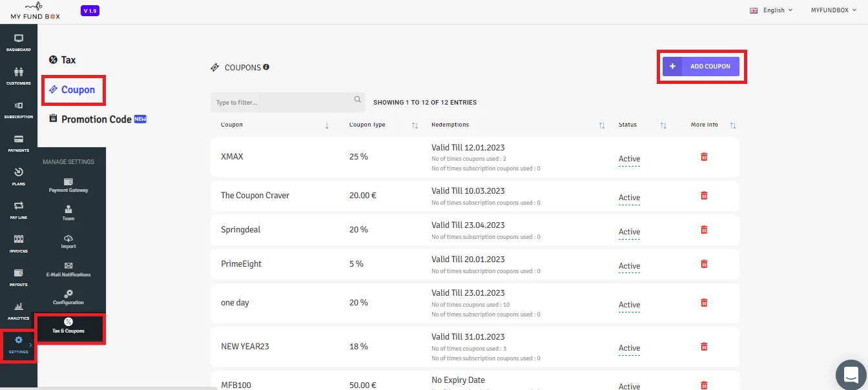Open Import settings menu item
This screenshot has width=868, height=390.
[68, 241]
